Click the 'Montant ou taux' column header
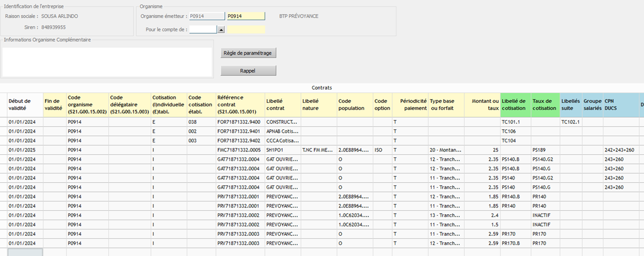The width and height of the screenshot is (644, 256). pos(482,105)
